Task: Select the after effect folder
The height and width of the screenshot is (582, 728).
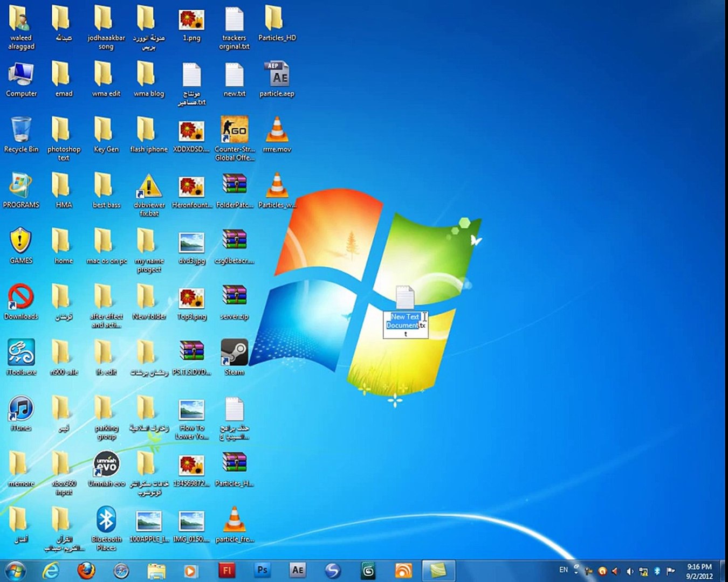Action: [106, 306]
